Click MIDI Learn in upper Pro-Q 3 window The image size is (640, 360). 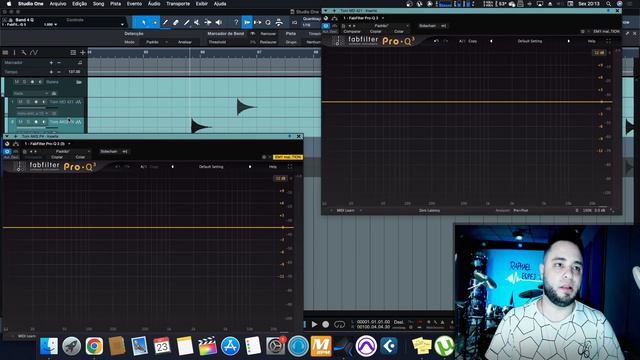click(x=345, y=211)
